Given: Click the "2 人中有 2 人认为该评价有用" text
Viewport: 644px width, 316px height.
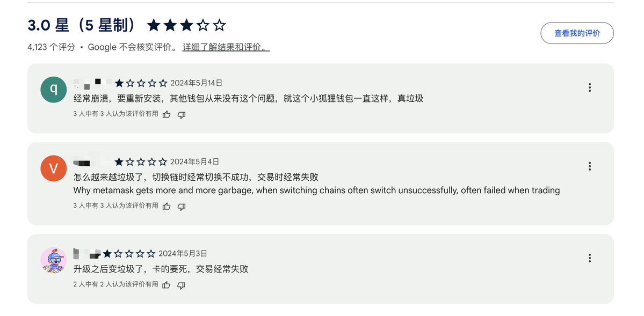Looking at the screenshot, I should 115,284.
